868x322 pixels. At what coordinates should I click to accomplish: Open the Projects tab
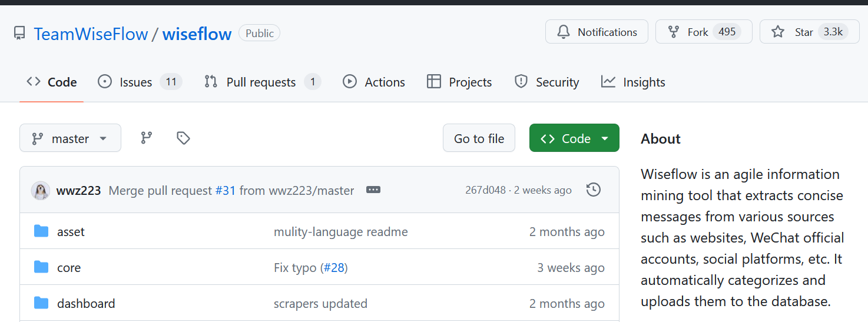click(459, 82)
